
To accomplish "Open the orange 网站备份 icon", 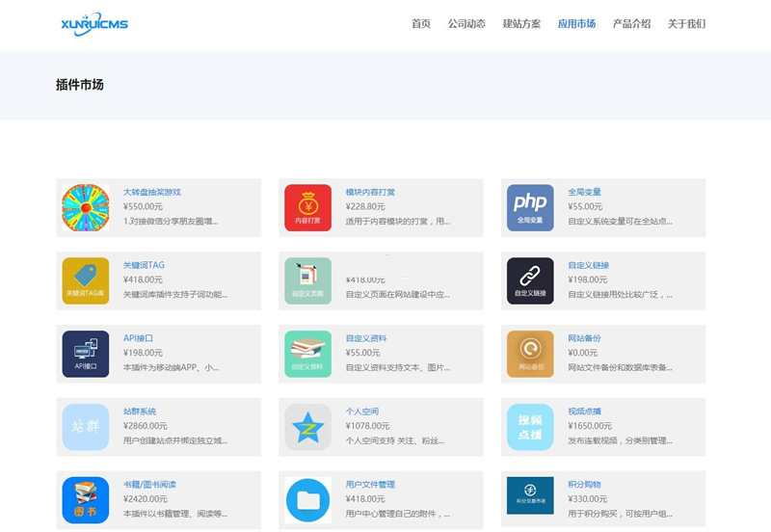I will pos(530,354).
